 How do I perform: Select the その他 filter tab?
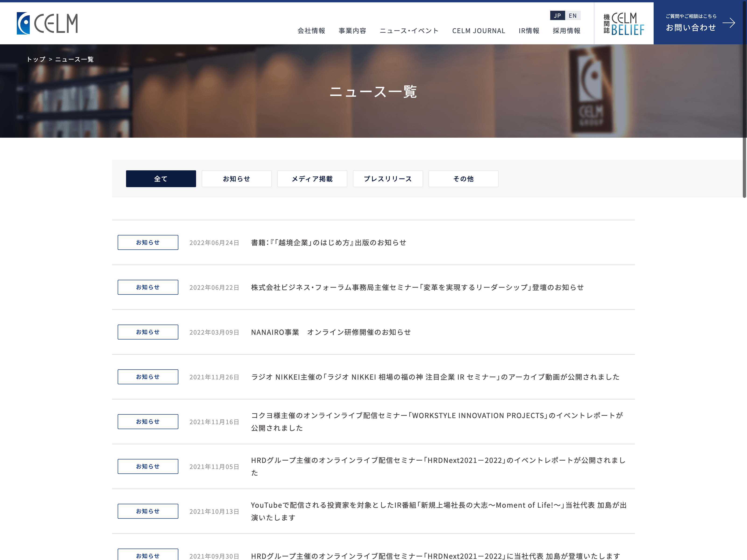(x=463, y=178)
